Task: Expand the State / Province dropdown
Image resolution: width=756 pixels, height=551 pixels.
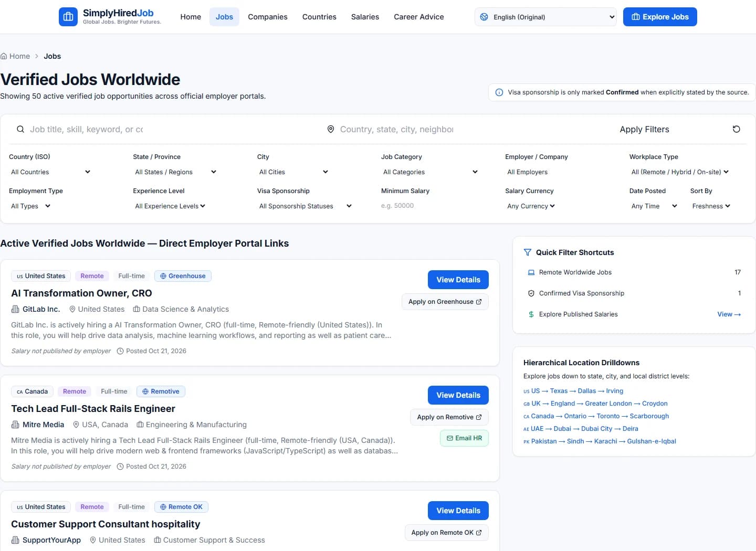Action: (175, 172)
